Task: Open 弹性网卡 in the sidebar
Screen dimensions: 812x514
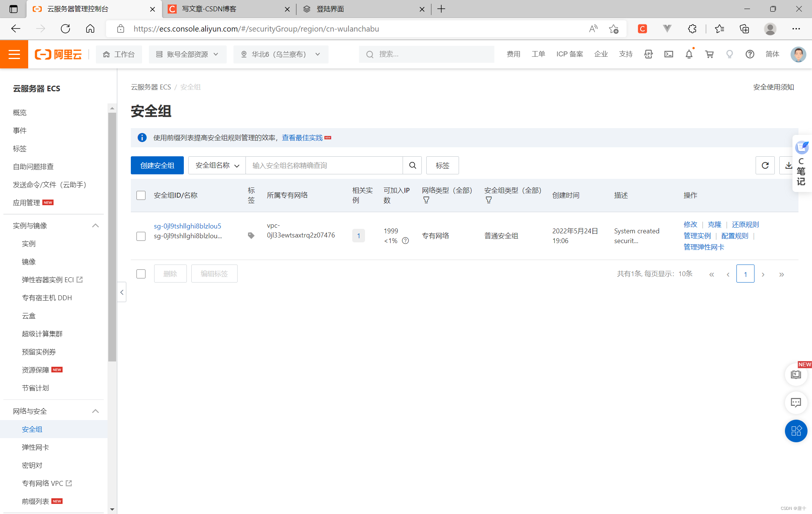Action: pos(35,447)
